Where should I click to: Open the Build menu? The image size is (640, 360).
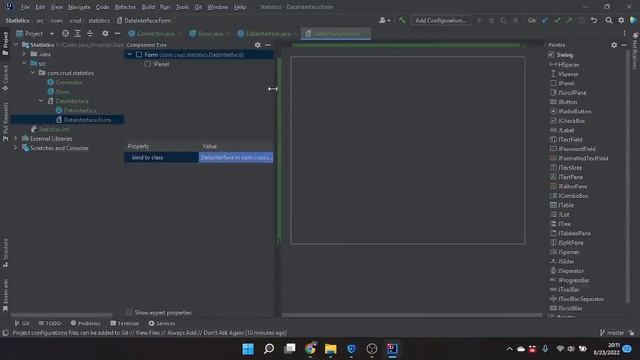click(148, 7)
